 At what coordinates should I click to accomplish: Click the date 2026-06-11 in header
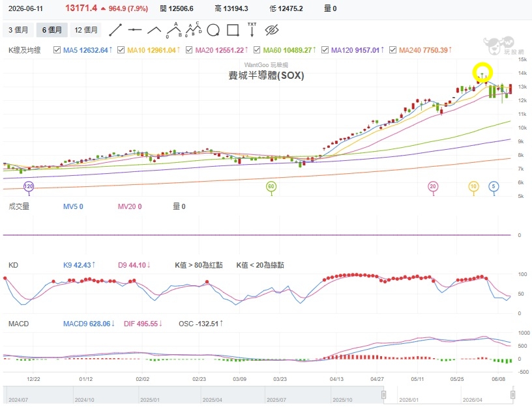[x=26, y=8]
